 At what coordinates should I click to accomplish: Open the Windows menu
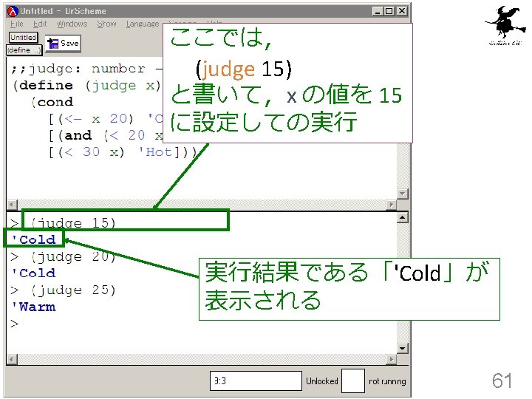click(x=72, y=24)
